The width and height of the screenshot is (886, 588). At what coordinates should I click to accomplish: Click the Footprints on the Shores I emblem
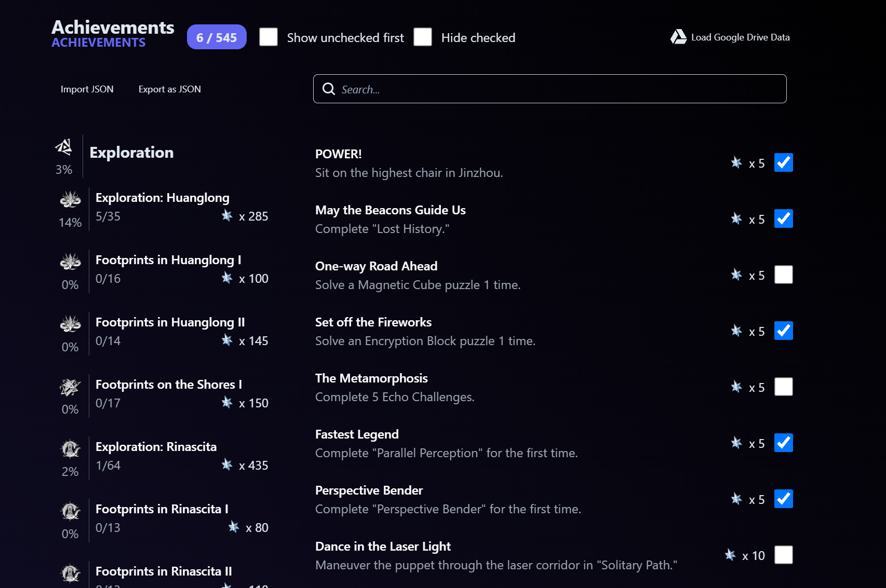(x=71, y=387)
